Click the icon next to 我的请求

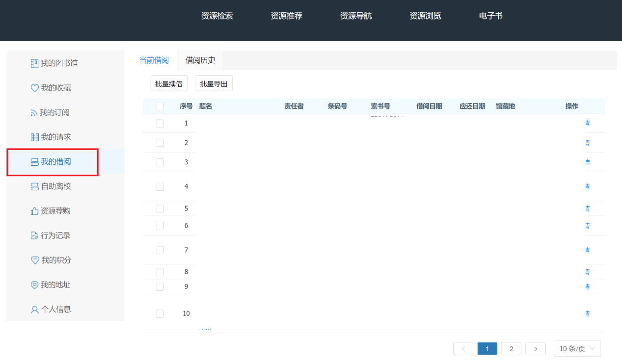point(34,137)
